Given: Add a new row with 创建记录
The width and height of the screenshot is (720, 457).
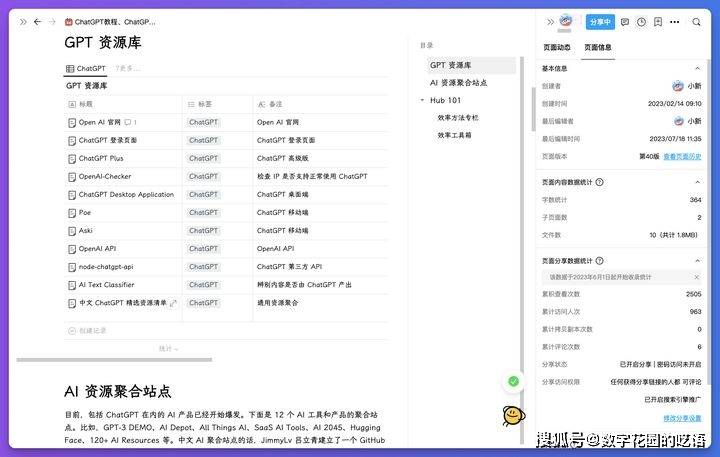Looking at the screenshot, I should coord(87,331).
